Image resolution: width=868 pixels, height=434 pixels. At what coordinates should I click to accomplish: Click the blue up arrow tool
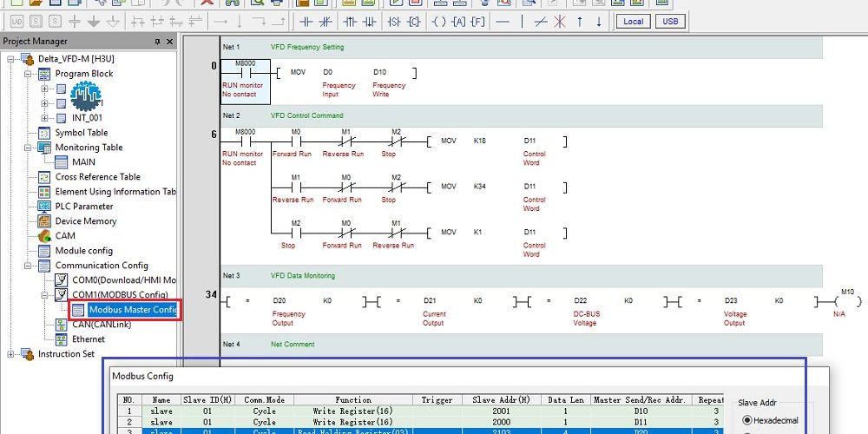(580, 22)
